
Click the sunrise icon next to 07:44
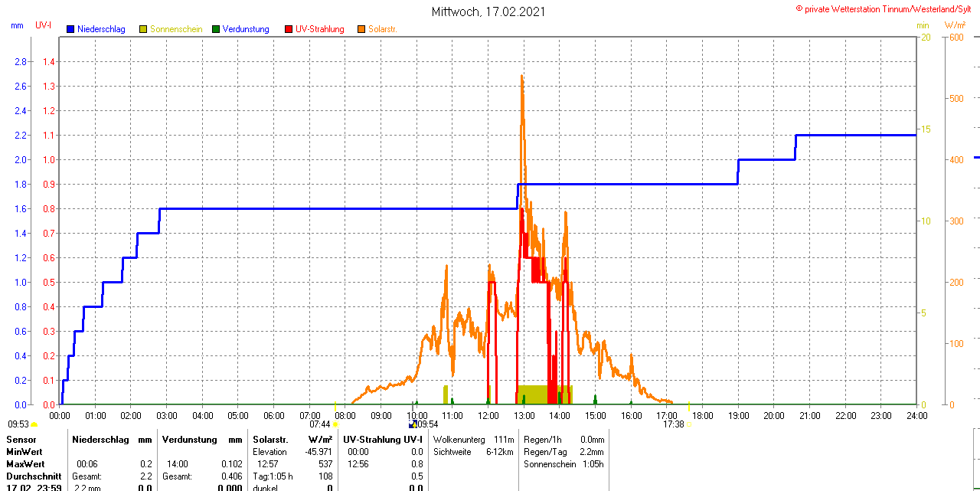click(335, 424)
